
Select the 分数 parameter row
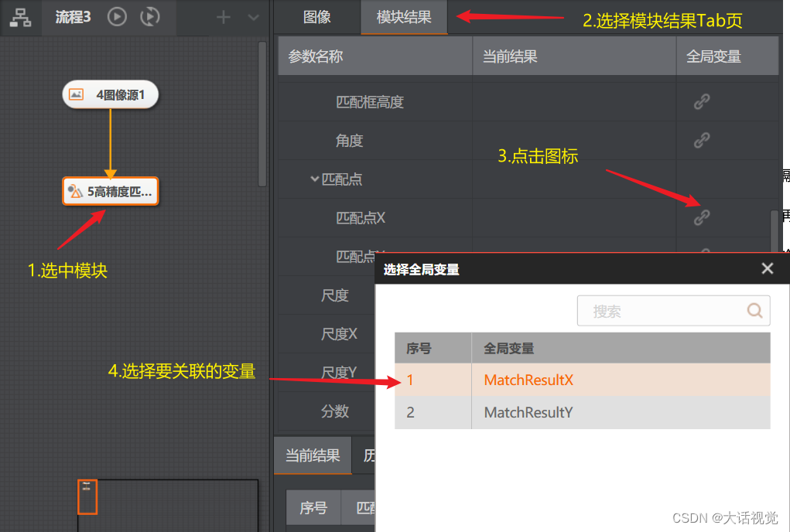327,411
